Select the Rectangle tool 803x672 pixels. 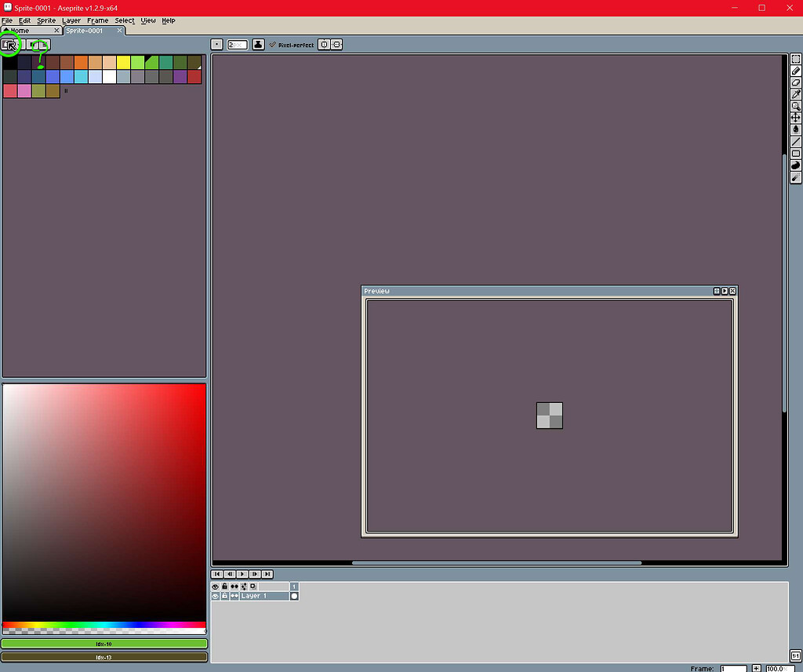tap(796, 153)
